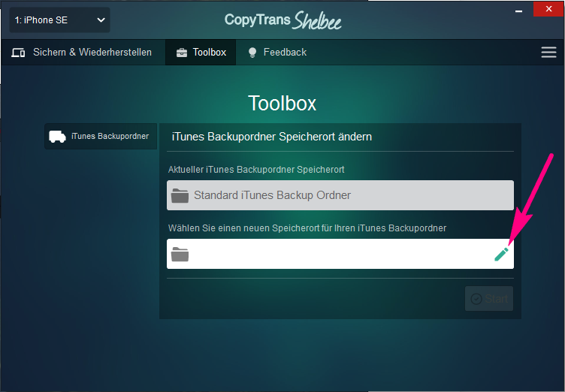This screenshot has height=392, width=565.
Task: Close the CopyTrans Shelbee window
Action: click(x=548, y=9)
